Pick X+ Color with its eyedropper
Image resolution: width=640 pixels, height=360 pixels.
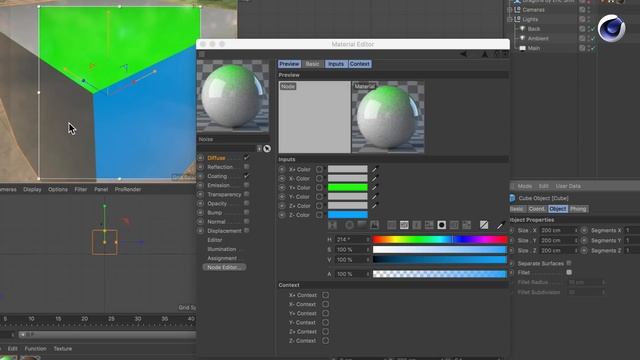coord(375,169)
